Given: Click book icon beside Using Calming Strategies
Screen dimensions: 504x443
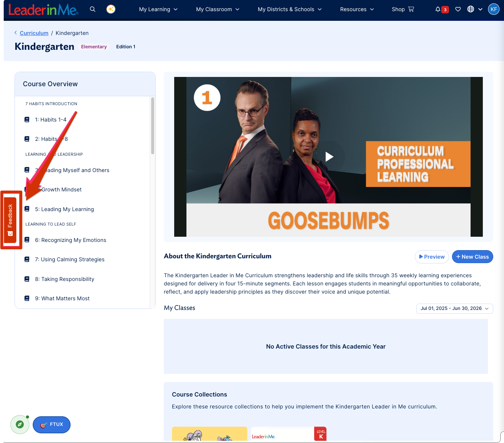Looking at the screenshot, I should pos(27,259).
